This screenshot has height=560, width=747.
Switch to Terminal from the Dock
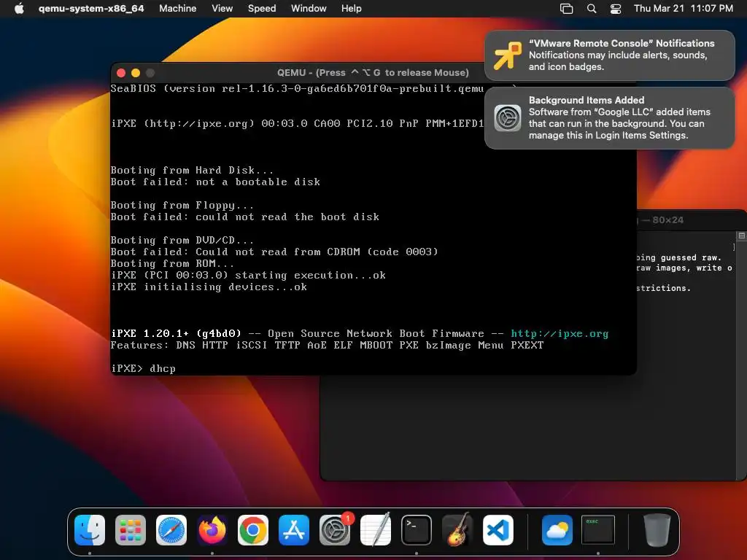[417, 530]
